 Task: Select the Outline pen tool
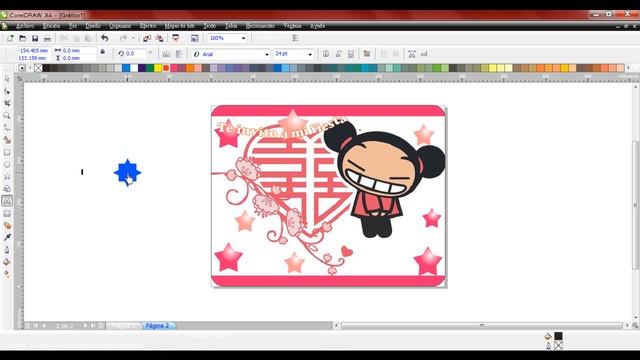pyautogui.click(x=7, y=250)
